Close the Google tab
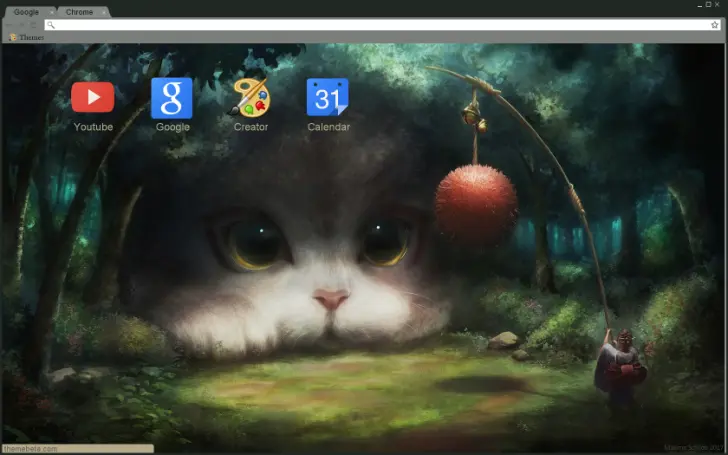728x455 pixels. point(52,12)
